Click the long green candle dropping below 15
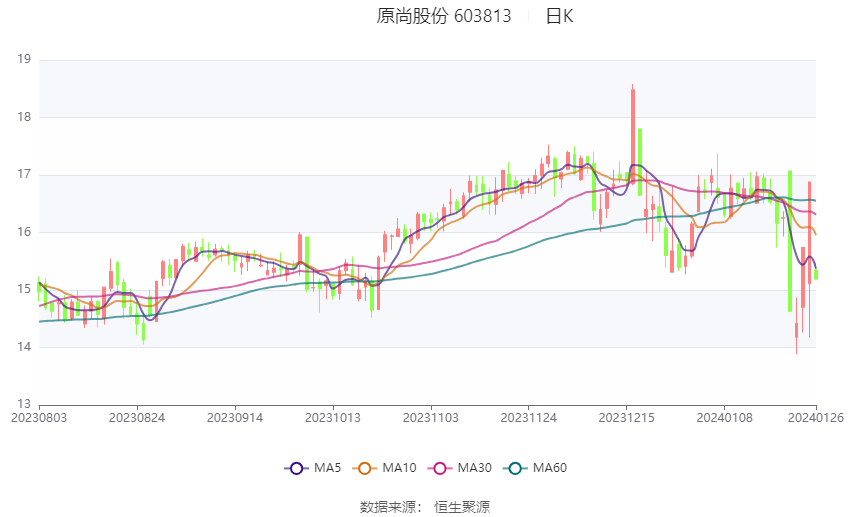 [790, 241]
